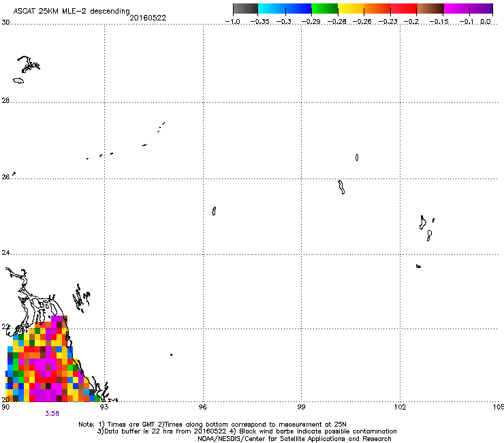
Task: Select the "-0.35" color bar label
Action: pyautogui.click(x=259, y=22)
